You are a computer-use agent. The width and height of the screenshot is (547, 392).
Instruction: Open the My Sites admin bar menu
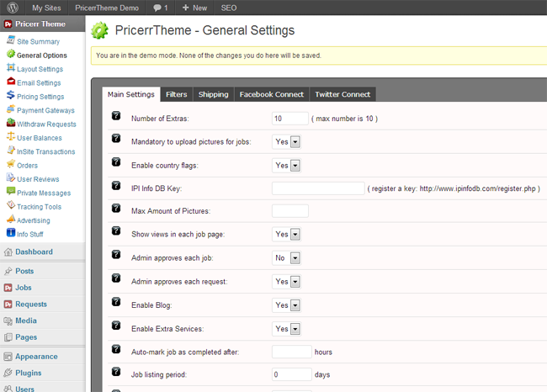point(46,8)
